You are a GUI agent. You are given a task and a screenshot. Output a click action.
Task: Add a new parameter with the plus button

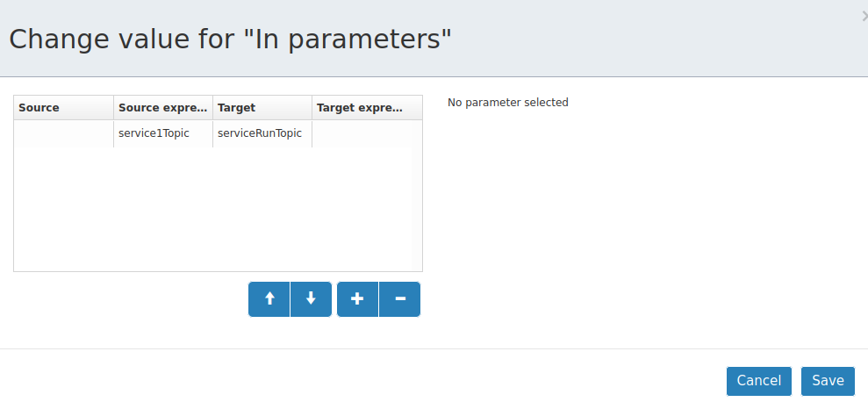pyautogui.click(x=357, y=299)
